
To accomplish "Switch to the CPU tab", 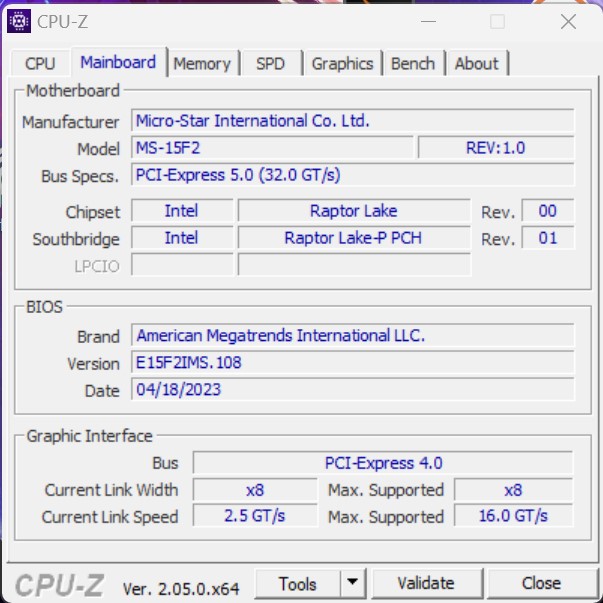I will (x=40, y=64).
